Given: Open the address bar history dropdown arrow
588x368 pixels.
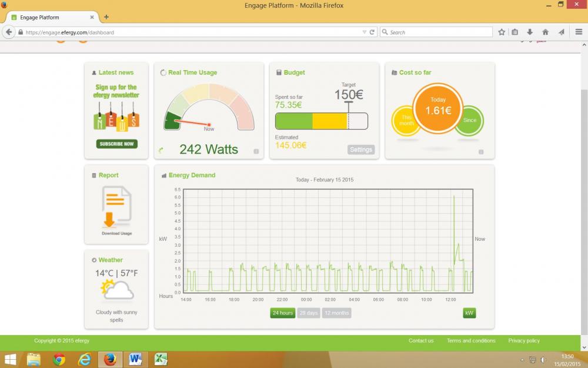Looking at the screenshot, I should (x=364, y=32).
